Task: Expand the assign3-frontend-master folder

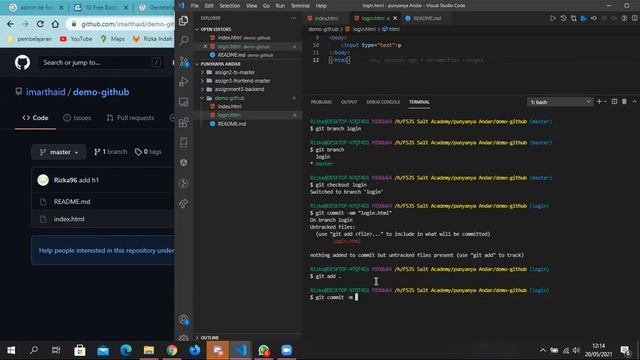Action: coord(242,81)
